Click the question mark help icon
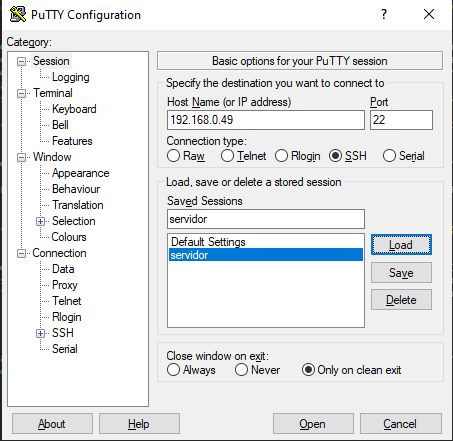The width and height of the screenshot is (453, 441). 384,14
